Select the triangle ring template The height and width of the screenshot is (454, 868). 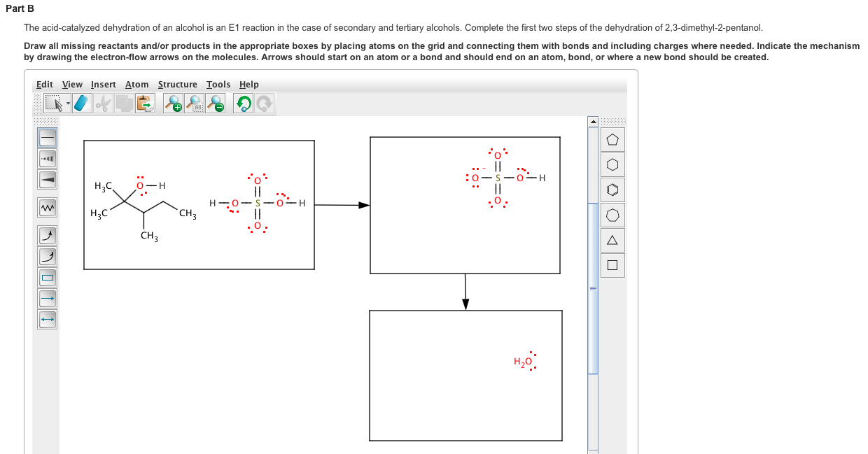pyautogui.click(x=612, y=240)
